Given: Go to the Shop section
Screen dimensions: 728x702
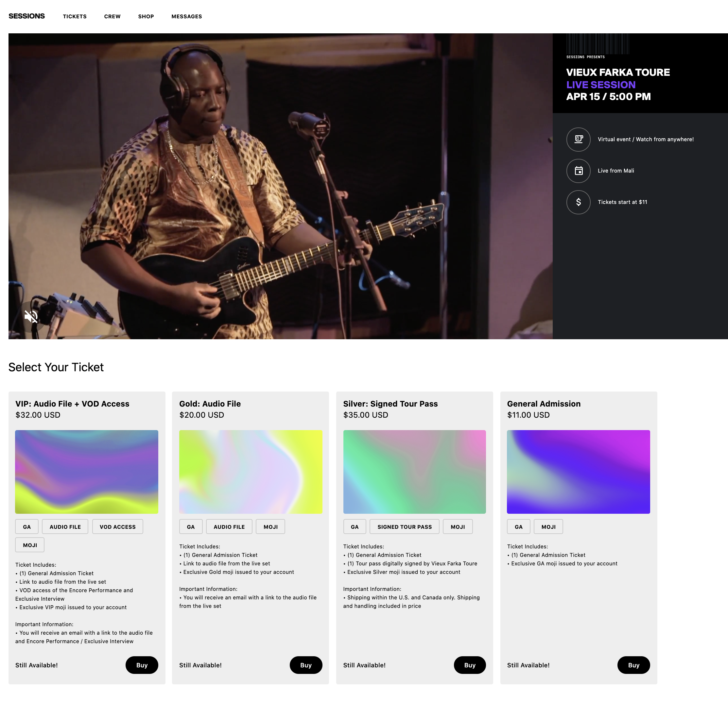Looking at the screenshot, I should click(146, 16).
